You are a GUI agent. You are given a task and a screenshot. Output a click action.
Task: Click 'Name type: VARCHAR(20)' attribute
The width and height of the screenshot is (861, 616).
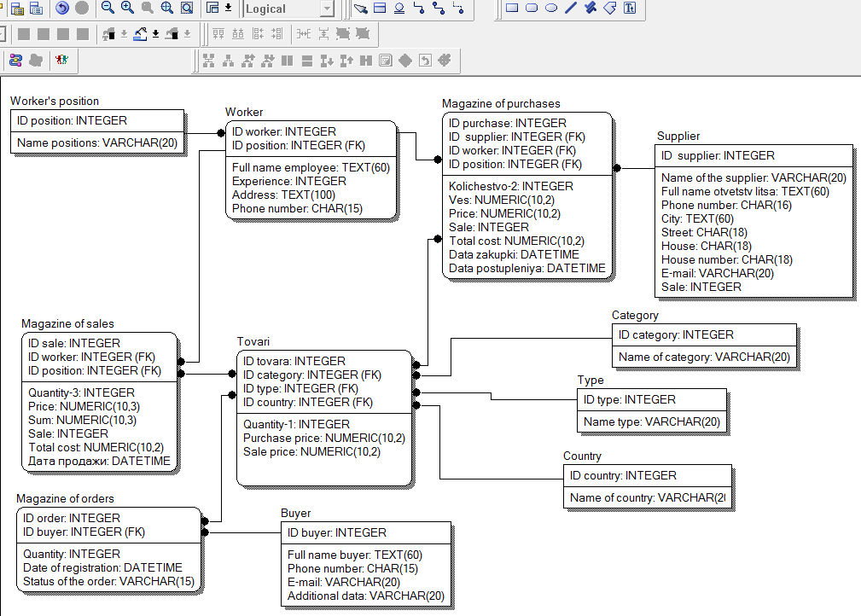pos(651,421)
